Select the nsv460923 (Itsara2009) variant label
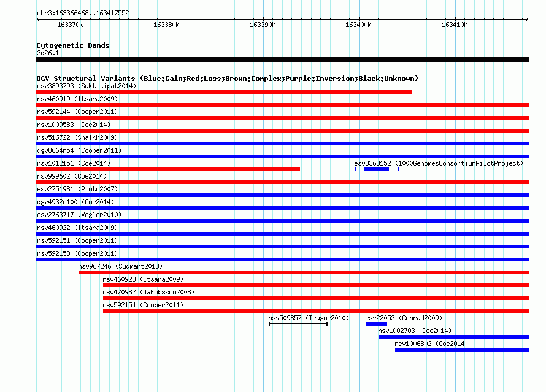 [x=143, y=279]
